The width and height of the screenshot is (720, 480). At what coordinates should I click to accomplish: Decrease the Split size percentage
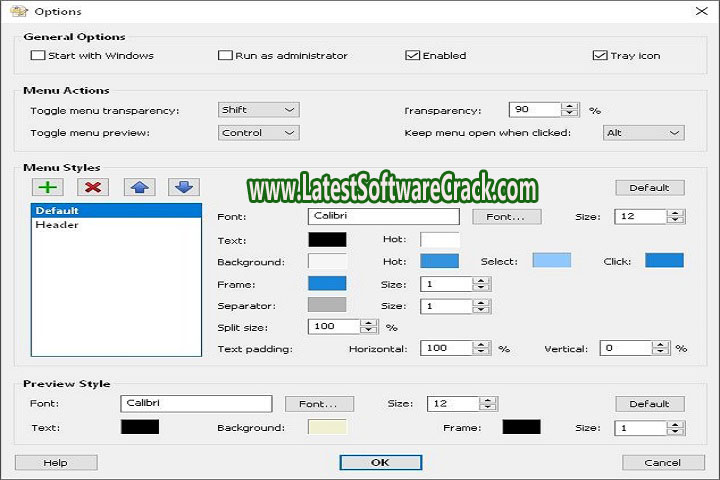[368, 330]
